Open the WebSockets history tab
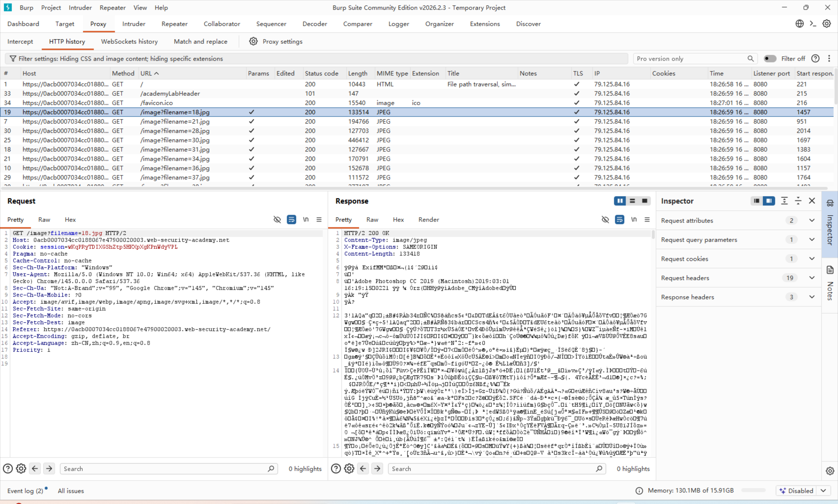 tap(129, 42)
